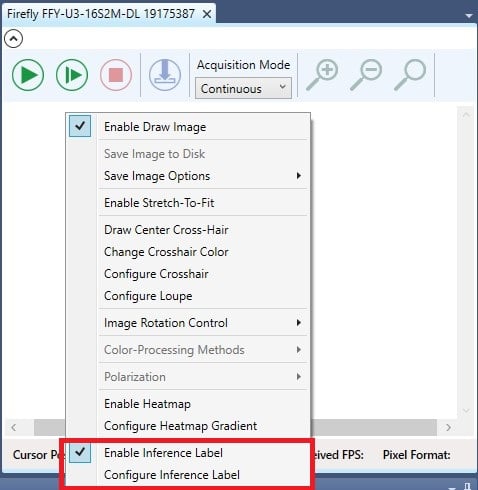Select Configure Inference Label menu entry
This screenshot has width=478, height=490.
click(172, 475)
